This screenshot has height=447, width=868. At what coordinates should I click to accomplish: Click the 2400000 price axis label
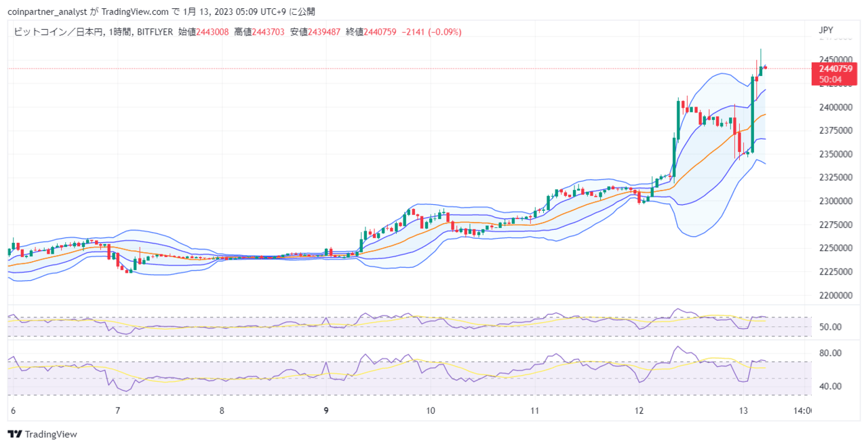835,107
